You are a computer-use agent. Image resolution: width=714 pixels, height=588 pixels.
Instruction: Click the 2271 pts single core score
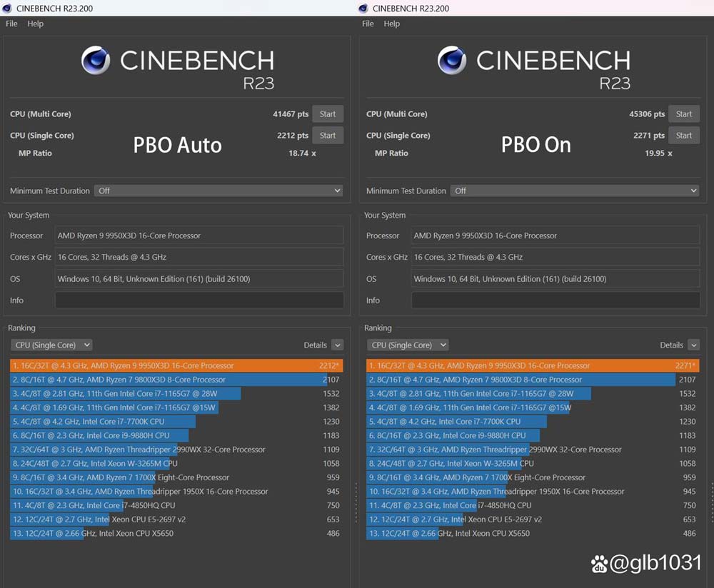tap(649, 136)
